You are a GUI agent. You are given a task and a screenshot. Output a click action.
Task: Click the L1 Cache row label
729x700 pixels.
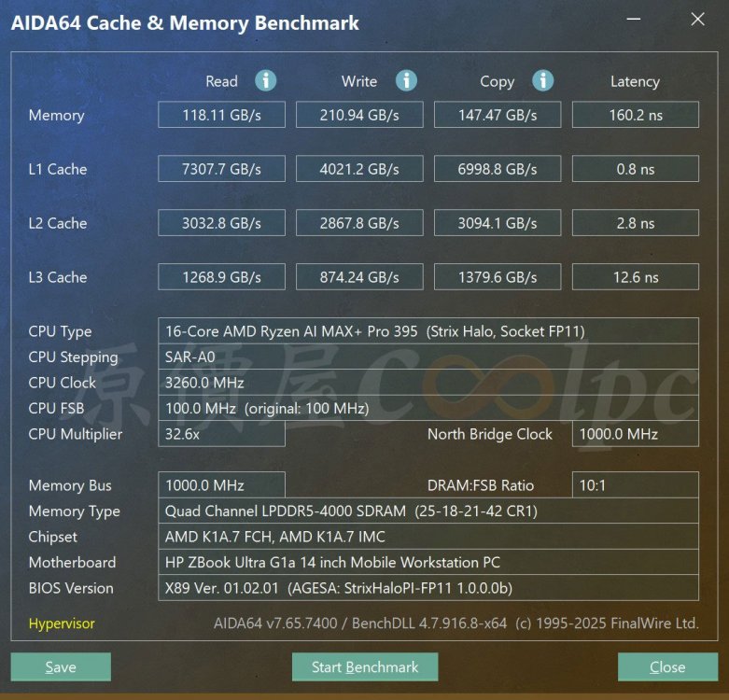[x=58, y=169]
